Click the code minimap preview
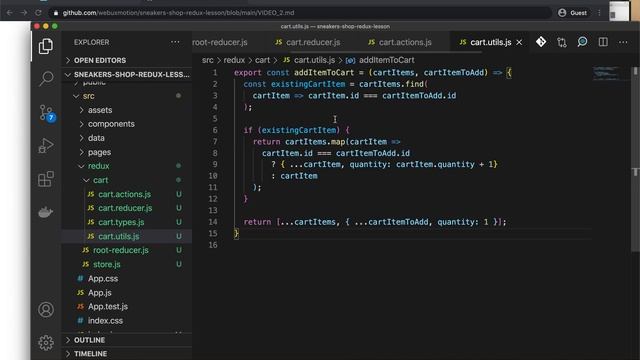This screenshot has height=360, width=640. point(609,73)
